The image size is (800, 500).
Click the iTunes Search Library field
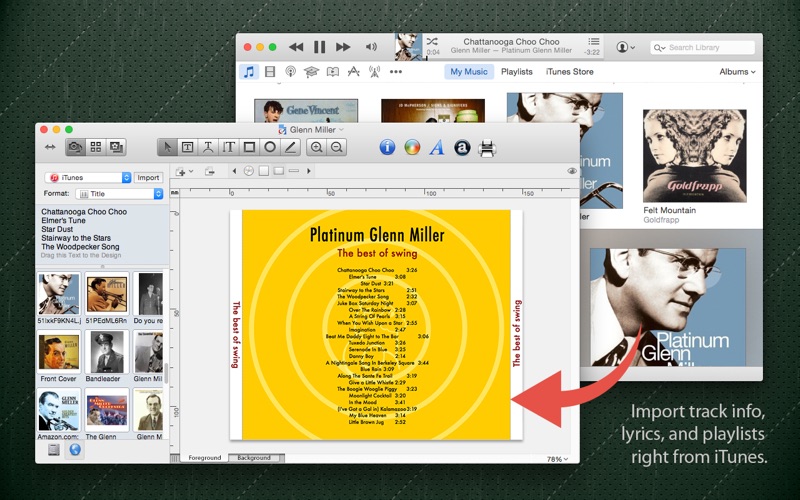point(702,47)
